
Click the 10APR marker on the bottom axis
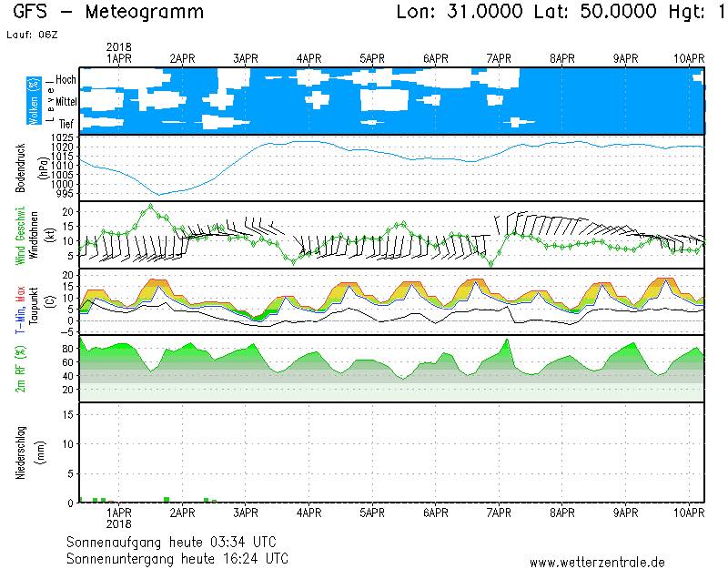click(x=689, y=513)
